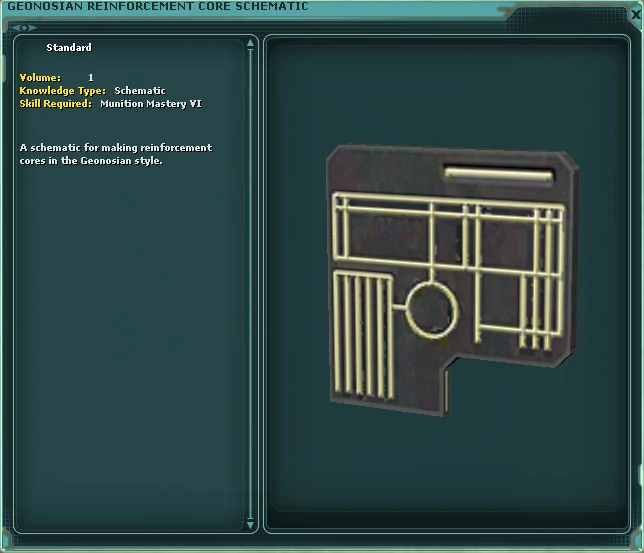Click the volume value '1'
The height and width of the screenshot is (553, 644).
click(91, 78)
